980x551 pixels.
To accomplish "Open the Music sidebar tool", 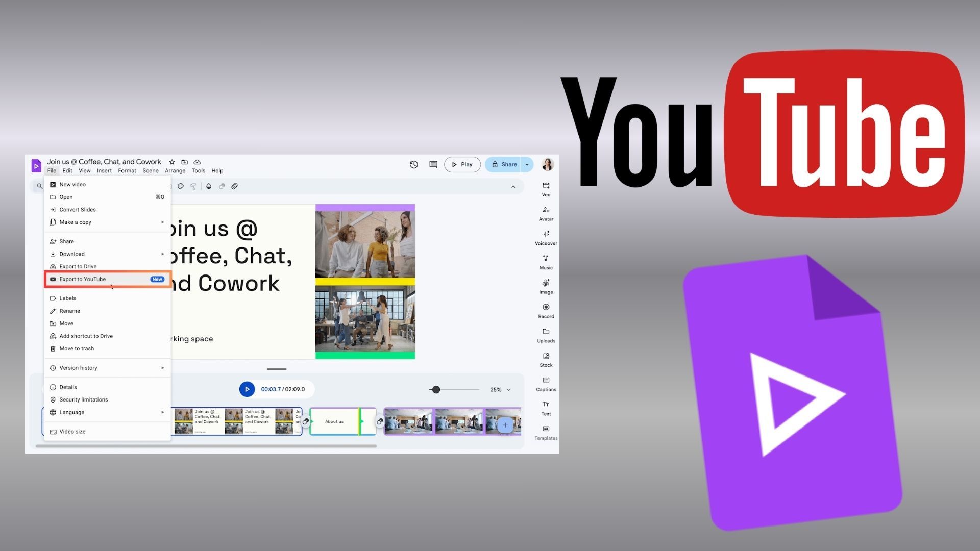I will (546, 262).
